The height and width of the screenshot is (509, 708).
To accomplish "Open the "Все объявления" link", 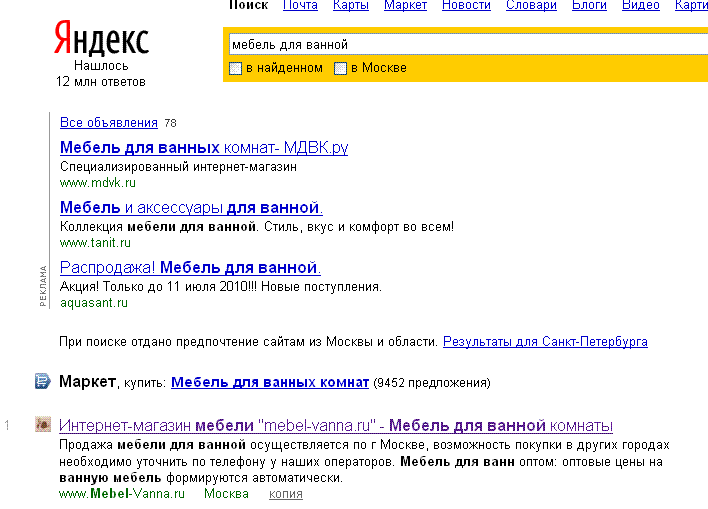I will [109, 122].
